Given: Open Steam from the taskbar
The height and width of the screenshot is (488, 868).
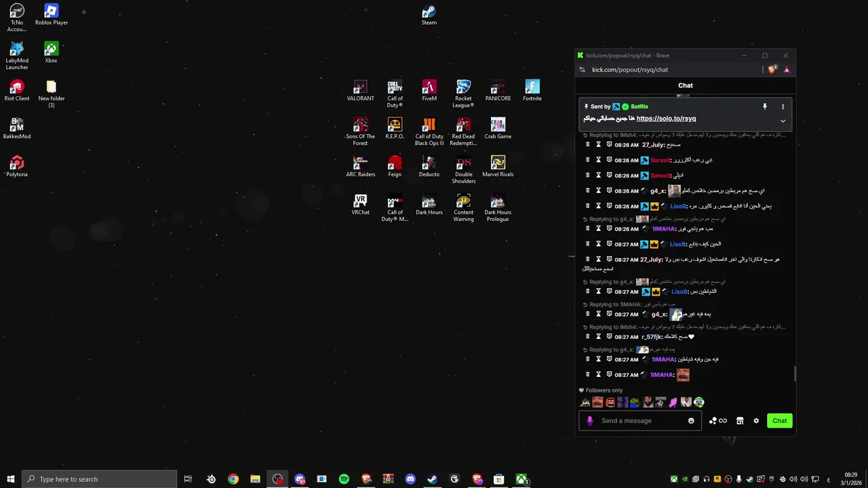Looking at the screenshot, I should [x=432, y=479].
